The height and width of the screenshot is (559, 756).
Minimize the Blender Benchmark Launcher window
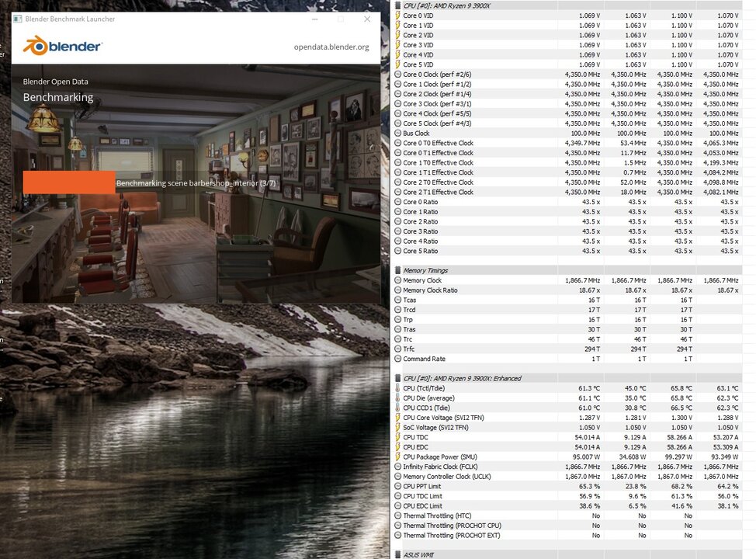pos(315,19)
